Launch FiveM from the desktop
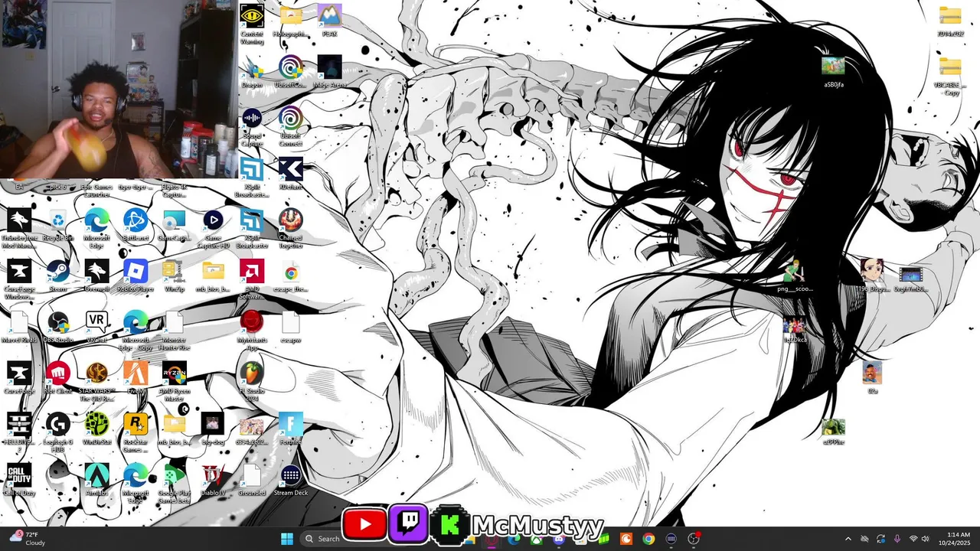This screenshot has height=551, width=980. (136, 378)
